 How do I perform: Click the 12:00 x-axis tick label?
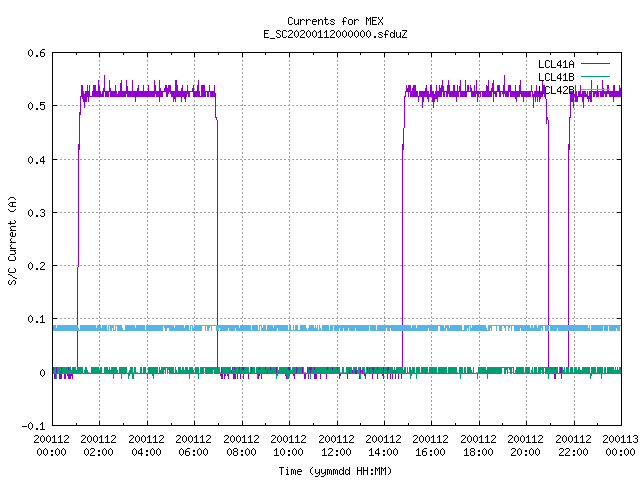336,452
